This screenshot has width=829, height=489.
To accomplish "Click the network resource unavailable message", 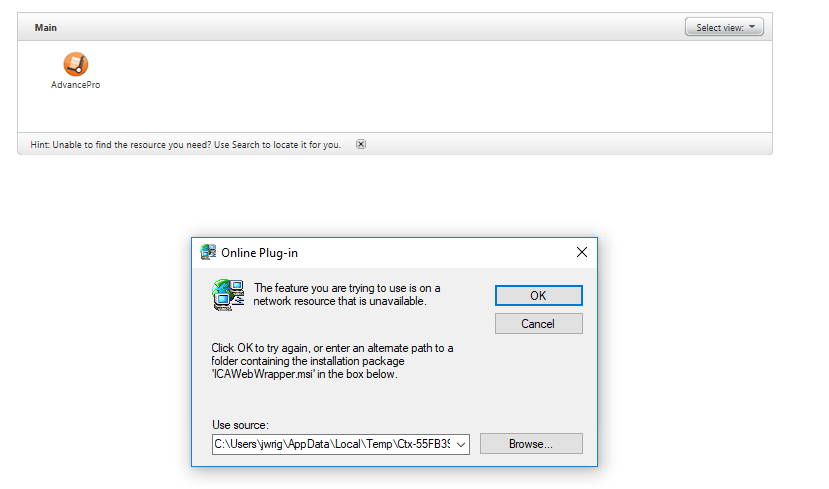I will click(346, 294).
